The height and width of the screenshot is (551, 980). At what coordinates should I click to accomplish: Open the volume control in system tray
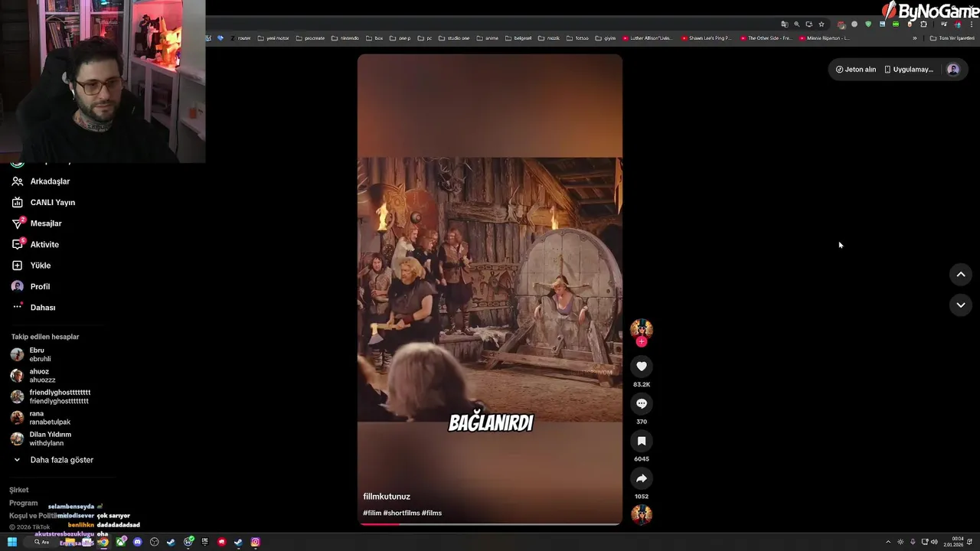point(934,542)
